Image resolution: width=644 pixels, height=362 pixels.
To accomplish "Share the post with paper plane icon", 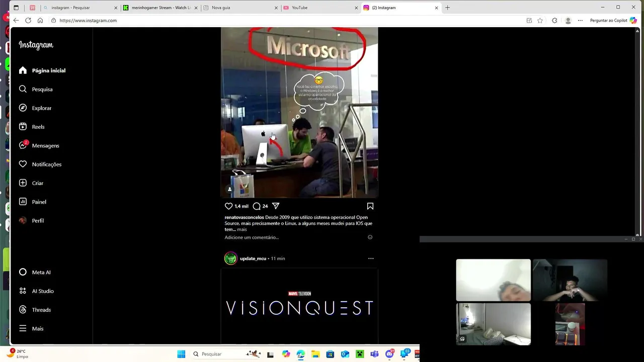I will [x=276, y=206].
